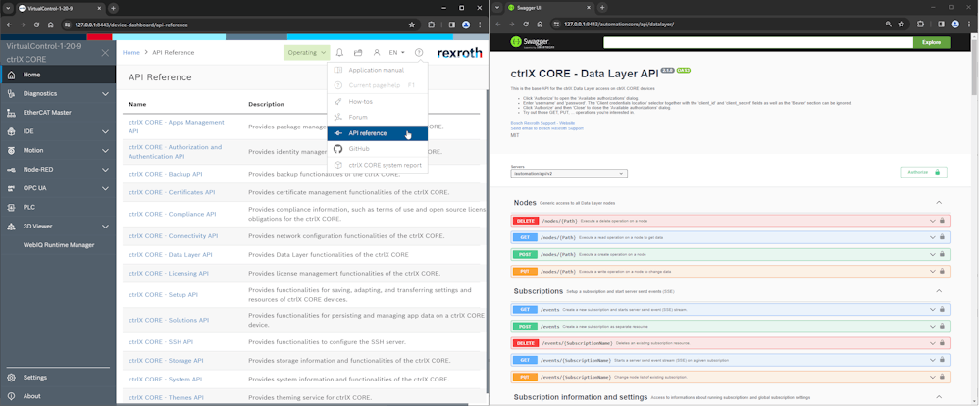Expand the IDE sidebar chevron
Viewport: 980px width, 406px height.
(x=105, y=131)
